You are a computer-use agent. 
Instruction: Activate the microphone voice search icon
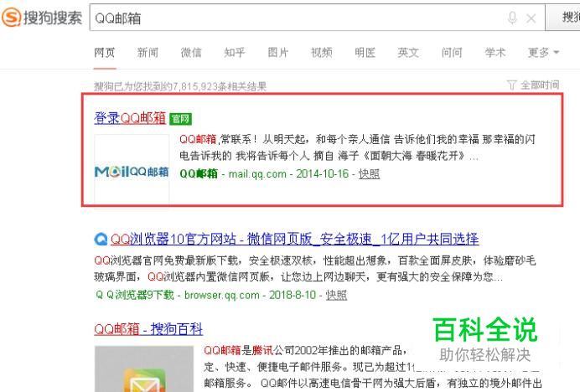(x=512, y=18)
